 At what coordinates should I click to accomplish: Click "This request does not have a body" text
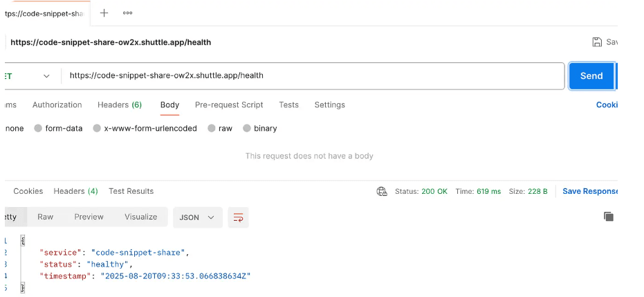pyautogui.click(x=309, y=156)
